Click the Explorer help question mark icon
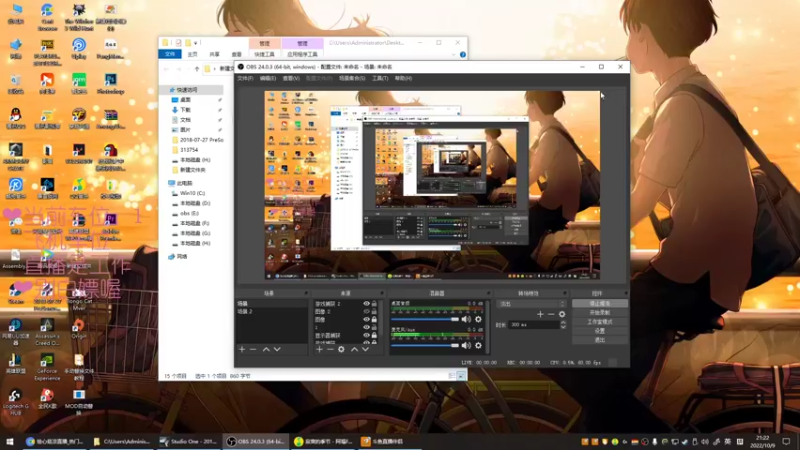The image size is (800, 450). point(463,55)
